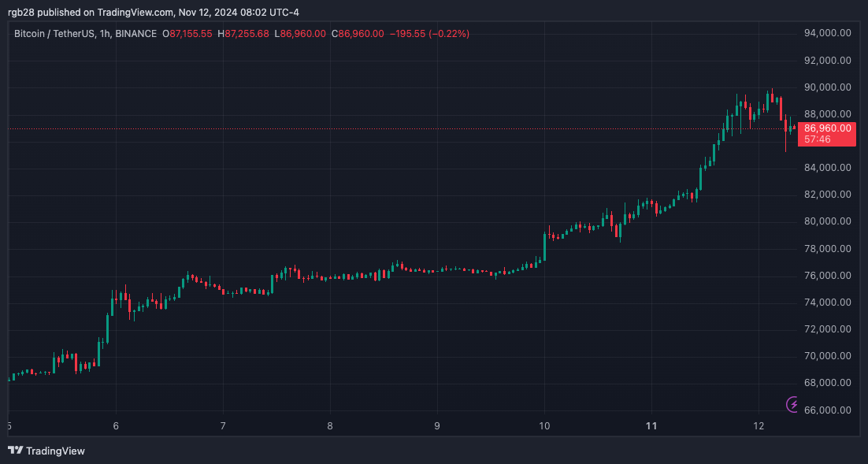Image resolution: width=868 pixels, height=464 pixels.
Task: Click the −195.55 (−0.22%) change value
Action: coord(429,34)
